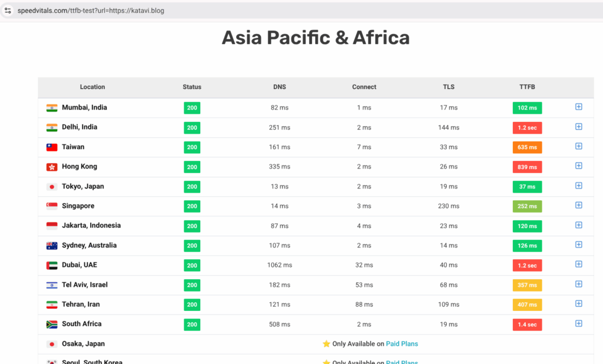This screenshot has width=603, height=364.
Task: Click the red 1.4 sec TTFB badge
Action: (527, 324)
